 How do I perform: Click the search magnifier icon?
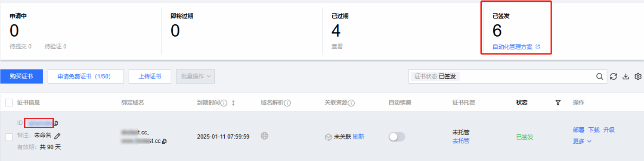599,76
